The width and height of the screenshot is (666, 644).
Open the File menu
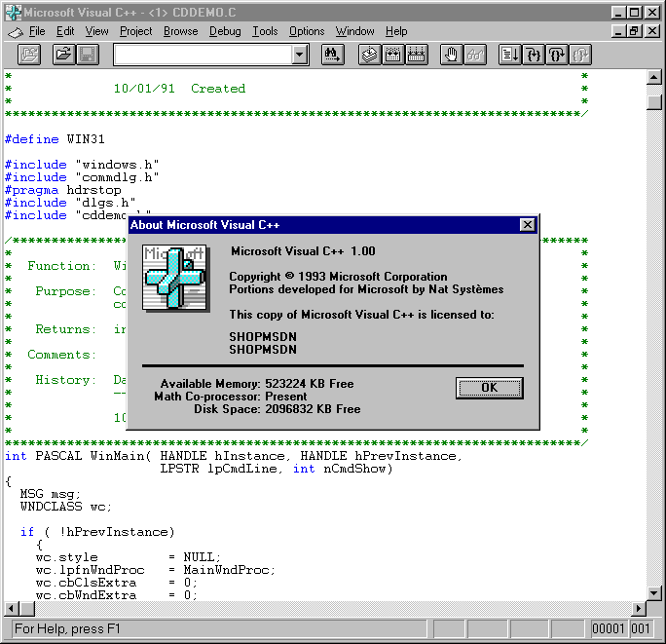coord(37,31)
